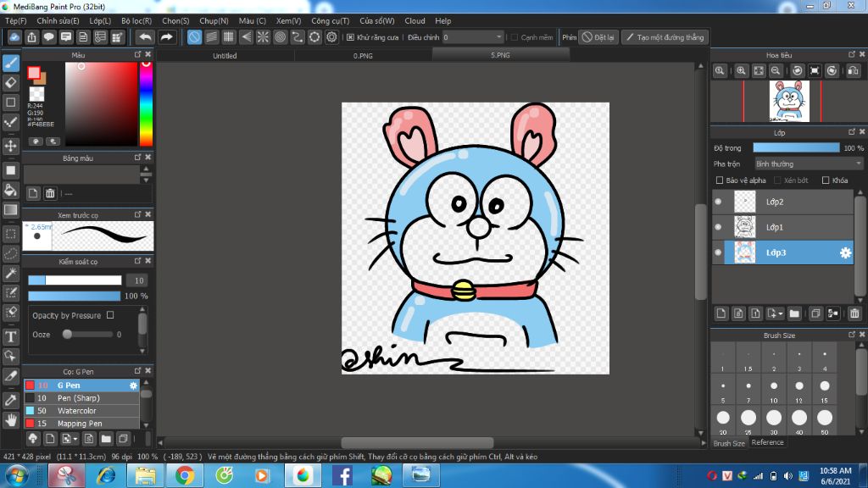The image size is (868, 488).
Task: Hide layer Lớp3
Action: point(719,252)
